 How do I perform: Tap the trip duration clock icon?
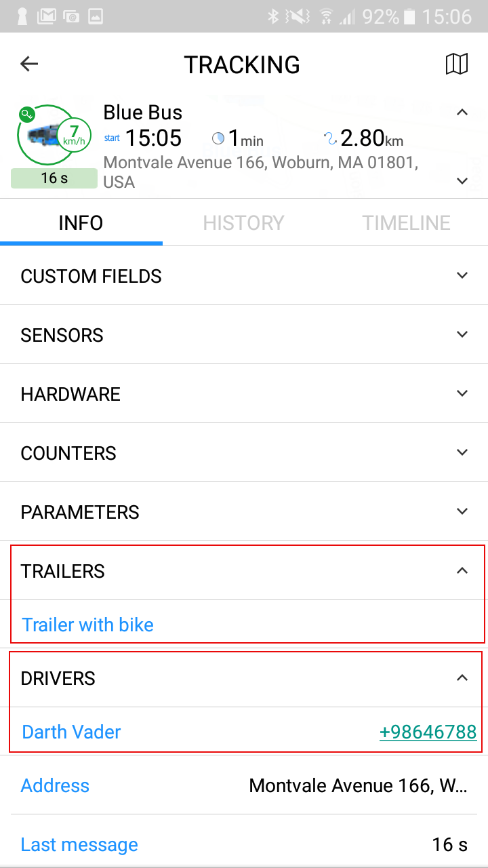218,138
